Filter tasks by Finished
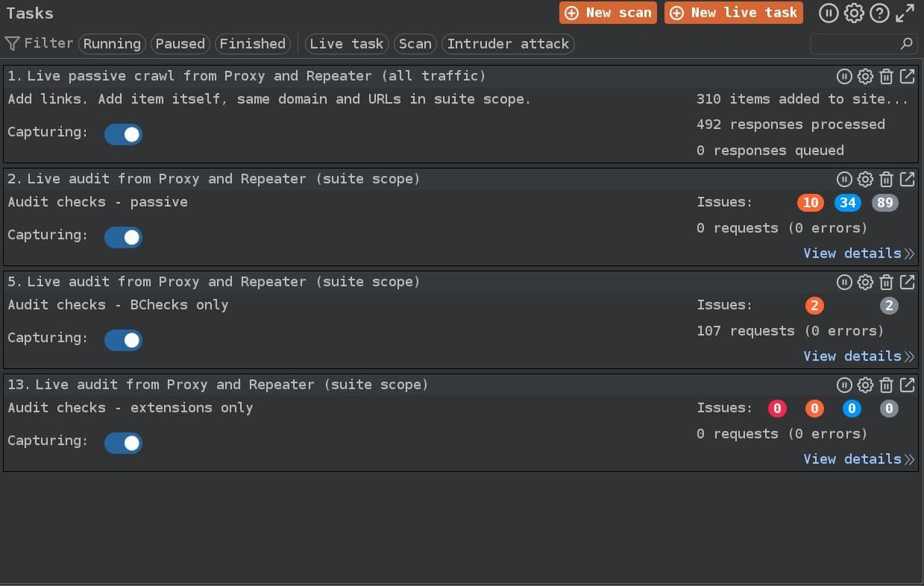 [x=252, y=44]
